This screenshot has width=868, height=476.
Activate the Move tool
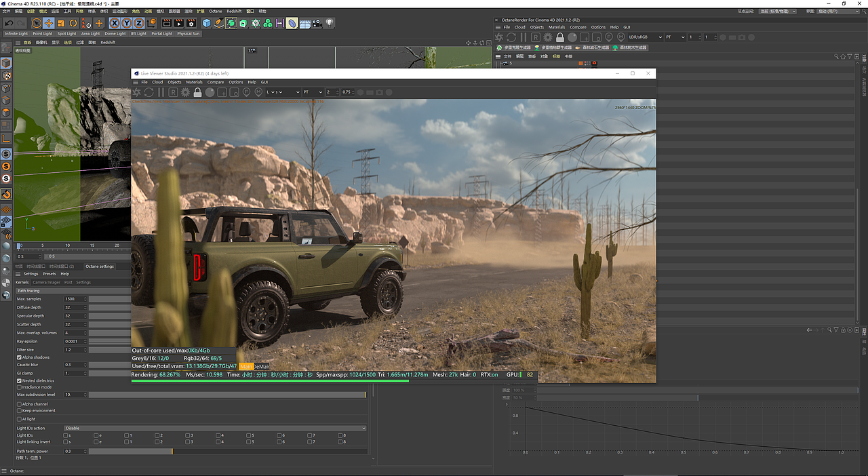49,23
